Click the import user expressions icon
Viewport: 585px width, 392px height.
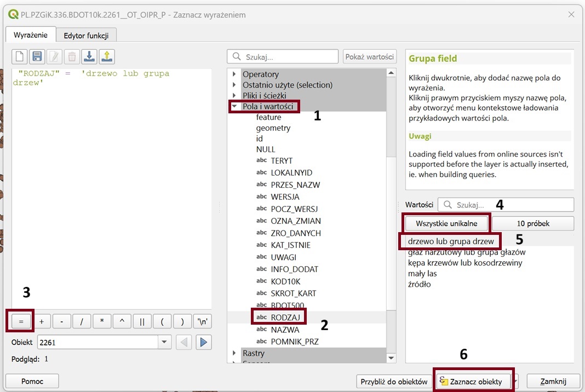pyautogui.click(x=89, y=56)
